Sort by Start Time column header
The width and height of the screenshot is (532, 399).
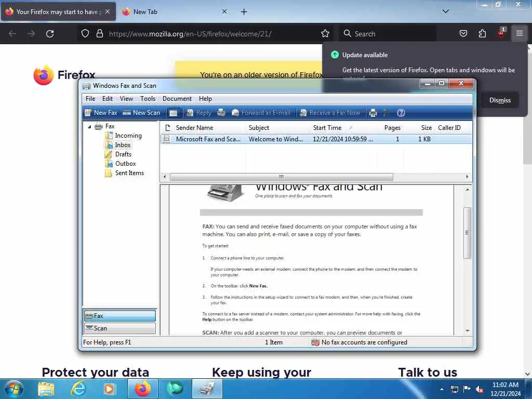[x=343, y=128]
